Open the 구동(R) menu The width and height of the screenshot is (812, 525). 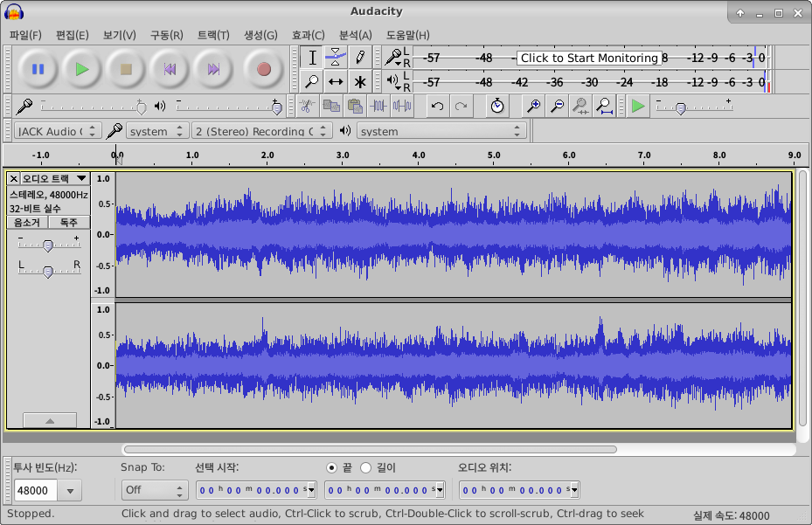166,35
